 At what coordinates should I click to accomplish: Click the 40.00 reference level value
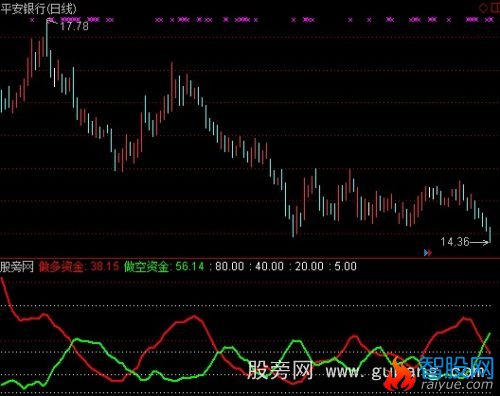click(x=269, y=266)
